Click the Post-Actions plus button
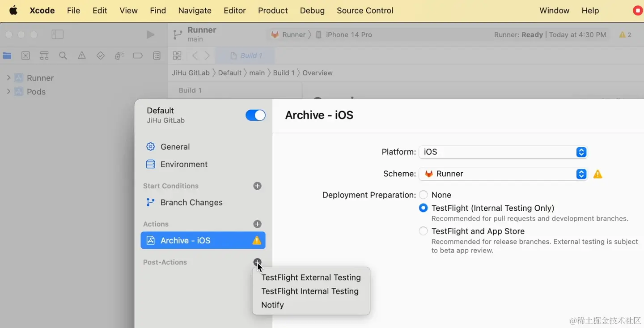The width and height of the screenshot is (644, 328). (x=257, y=262)
